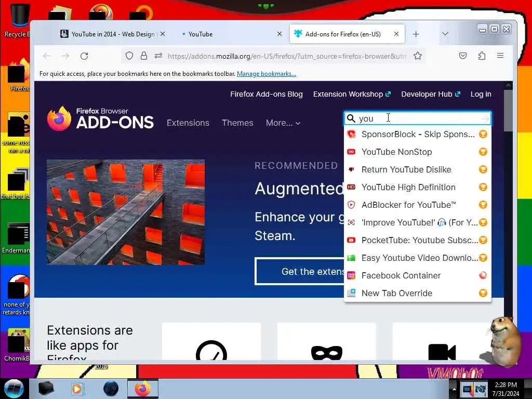This screenshot has height=399, width=532.
Task: Go back with the left arrow button
Action: pyautogui.click(x=46, y=56)
